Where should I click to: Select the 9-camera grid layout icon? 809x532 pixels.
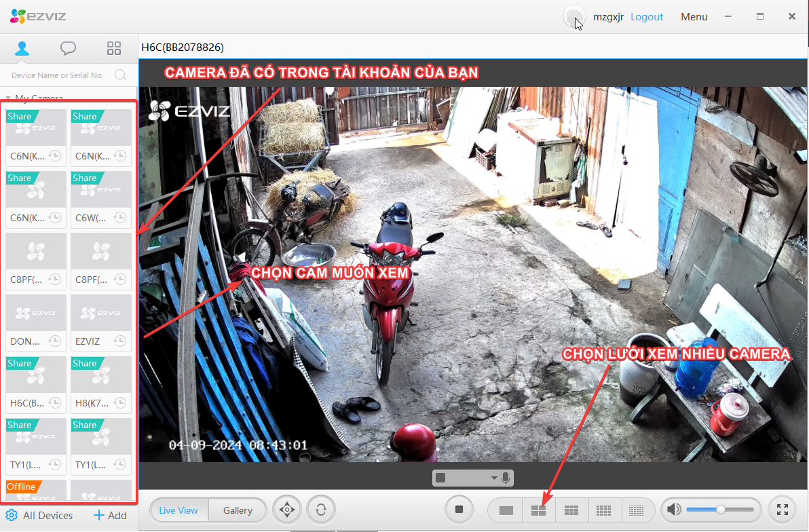pos(571,510)
